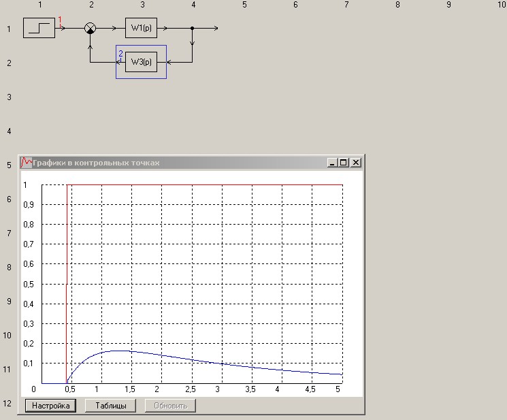
Task: Click the '0,5' x-axis label
Action: 70,389
